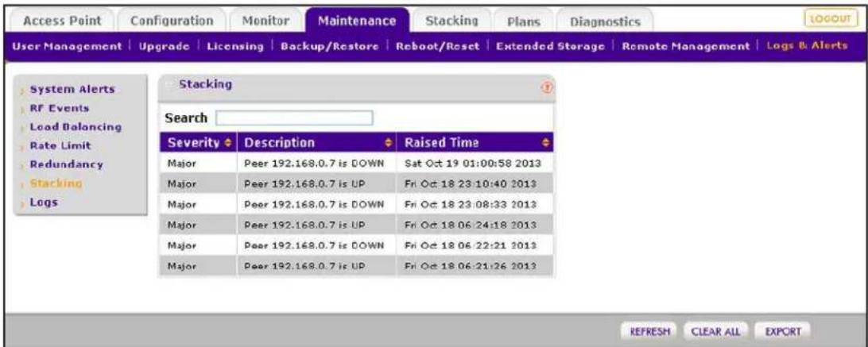Sort table by Description column arrows
Screen dimensions: 868x347
pos(389,143)
